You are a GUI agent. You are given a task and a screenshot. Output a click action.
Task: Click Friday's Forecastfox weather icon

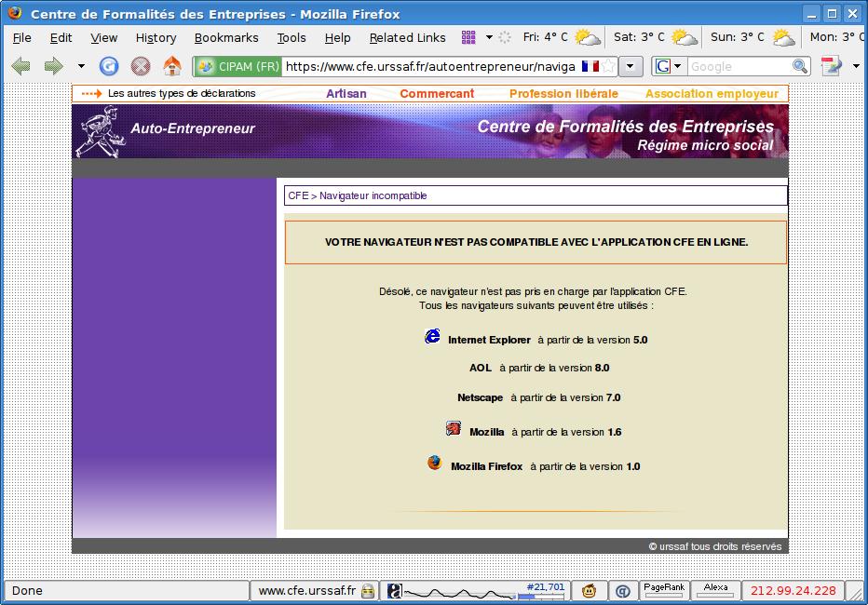pyautogui.click(x=587, y=38)
